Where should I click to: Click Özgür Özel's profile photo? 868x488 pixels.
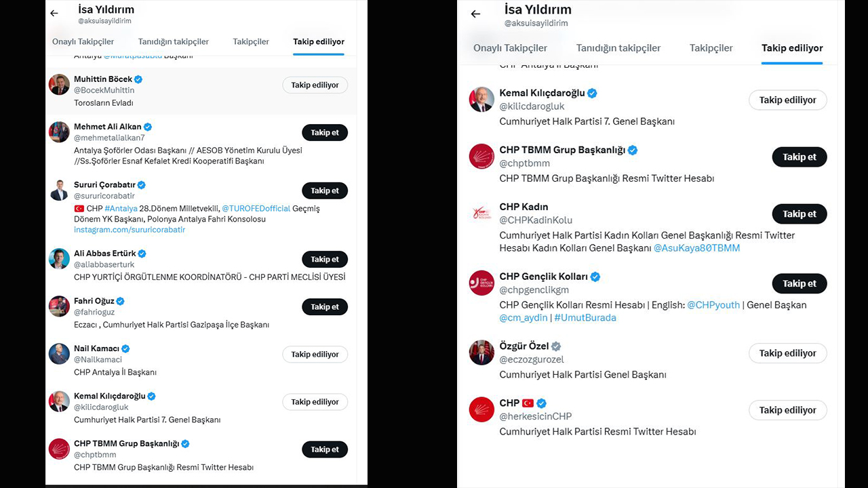pos(481,352)
